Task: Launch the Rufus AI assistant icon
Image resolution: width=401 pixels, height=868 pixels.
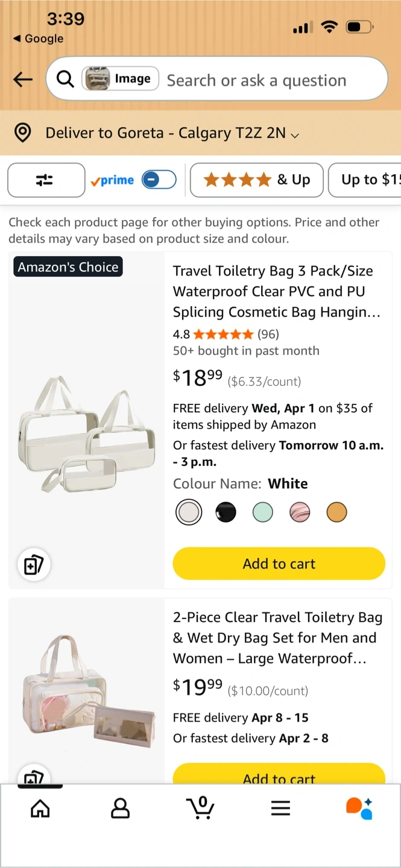Action: (359, 808)
